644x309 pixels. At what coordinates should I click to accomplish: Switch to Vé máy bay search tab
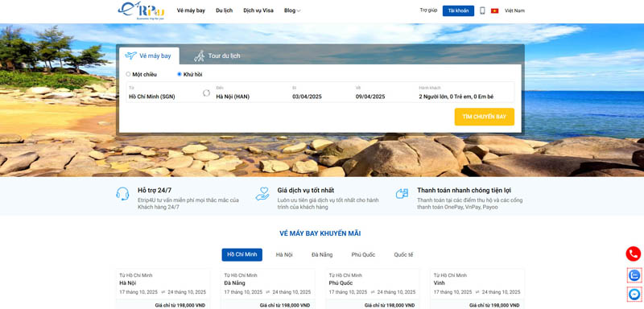pyautogui.click(x=149, y=56)
